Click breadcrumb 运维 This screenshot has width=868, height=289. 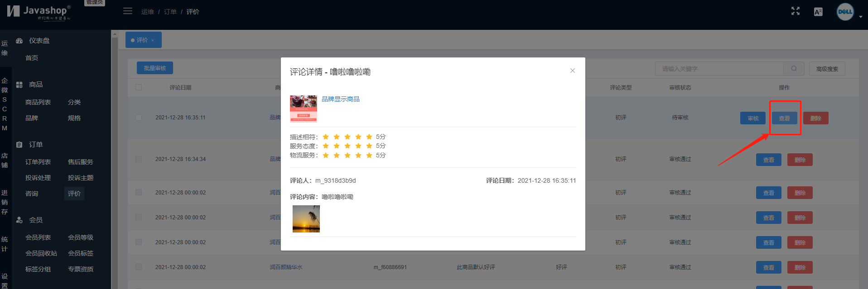(x=148, y=12)
